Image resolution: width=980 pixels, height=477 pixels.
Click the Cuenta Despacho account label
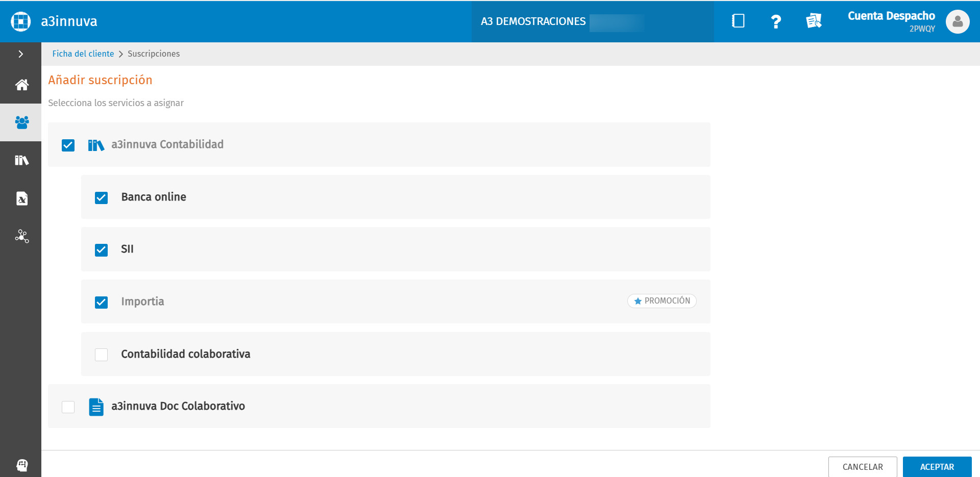coord(891,16)
